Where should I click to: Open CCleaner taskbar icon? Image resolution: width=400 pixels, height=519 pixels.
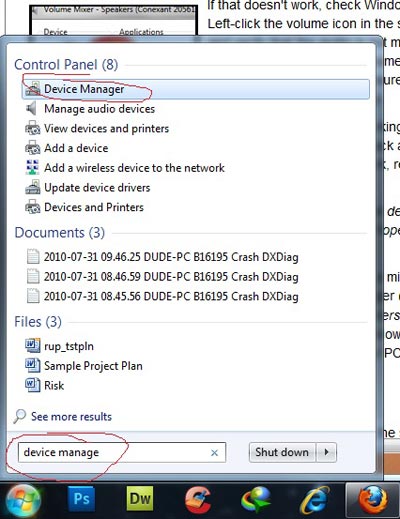point(198,499)
